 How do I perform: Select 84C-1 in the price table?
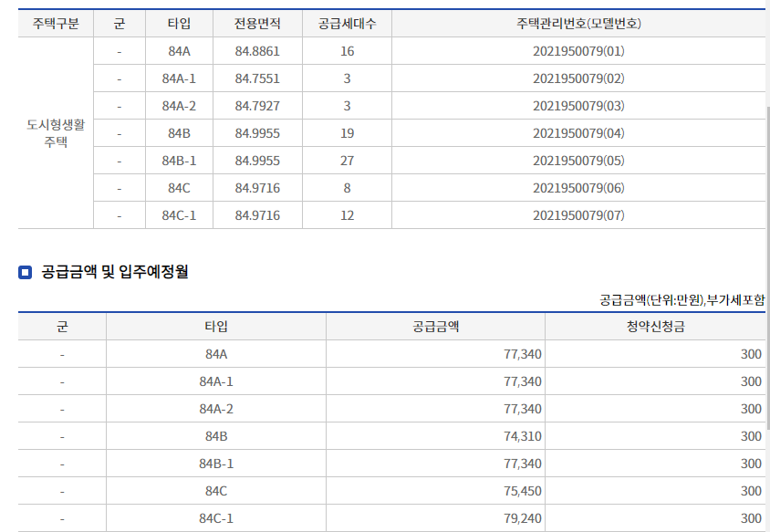tap(216, 518)
